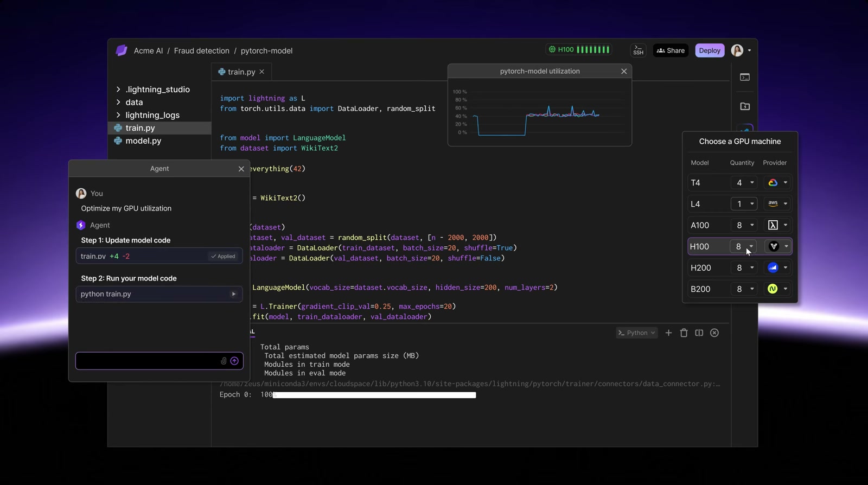868x485 pixels.
Task: Open H200 quantity dropdown
Action: (743, 267)
